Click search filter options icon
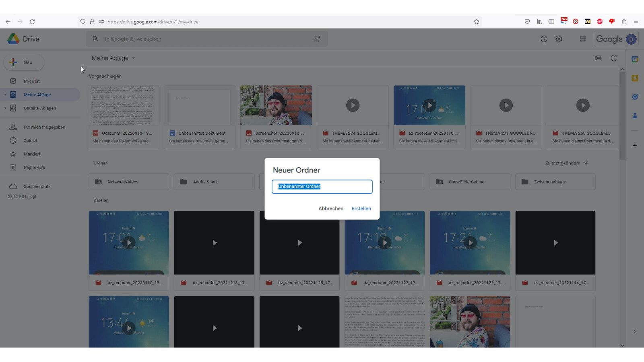This screenshot has height=362, width=644. pyautogui.click(x=318, y=39)
